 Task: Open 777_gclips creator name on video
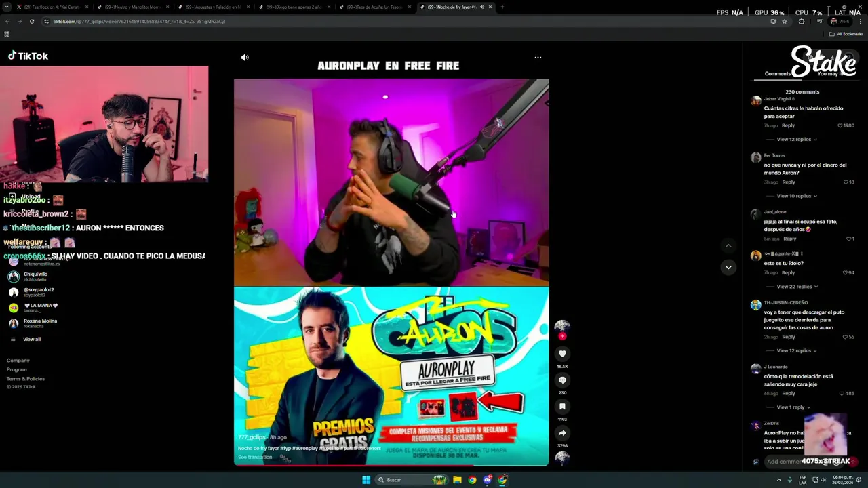click(x=252, y=437)
